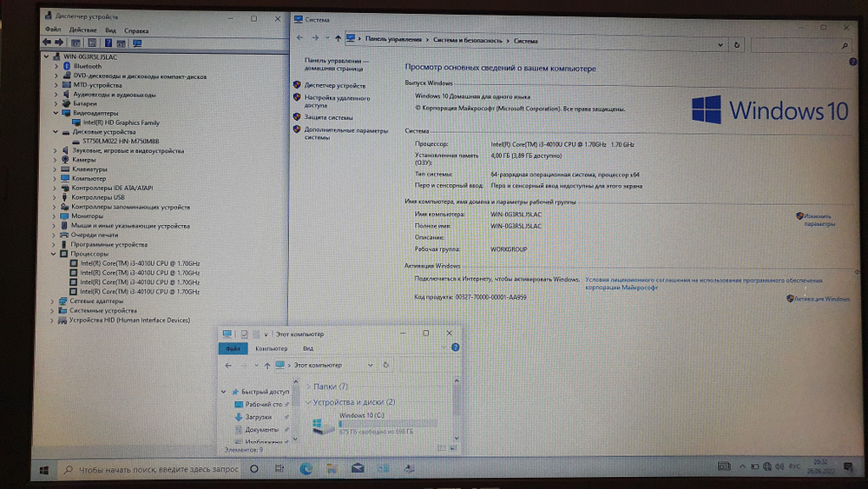Click Forward arrow in Device Manager toolbar
This screenshot has width=868, height=489.
pyautogui.click(x=59, y=43)
